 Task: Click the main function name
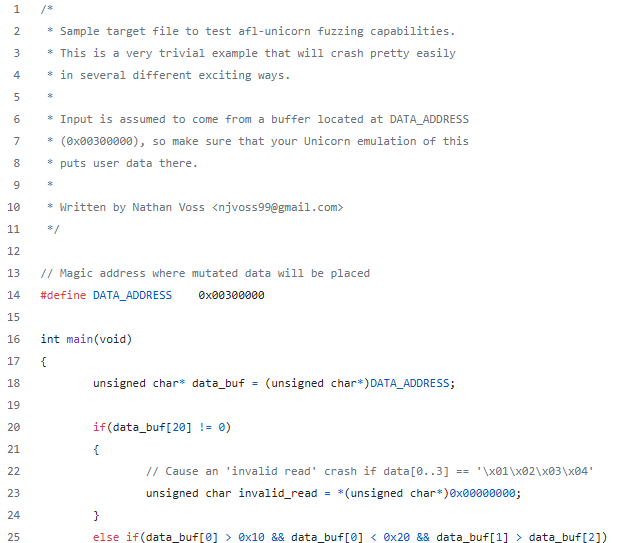point(80,339)
